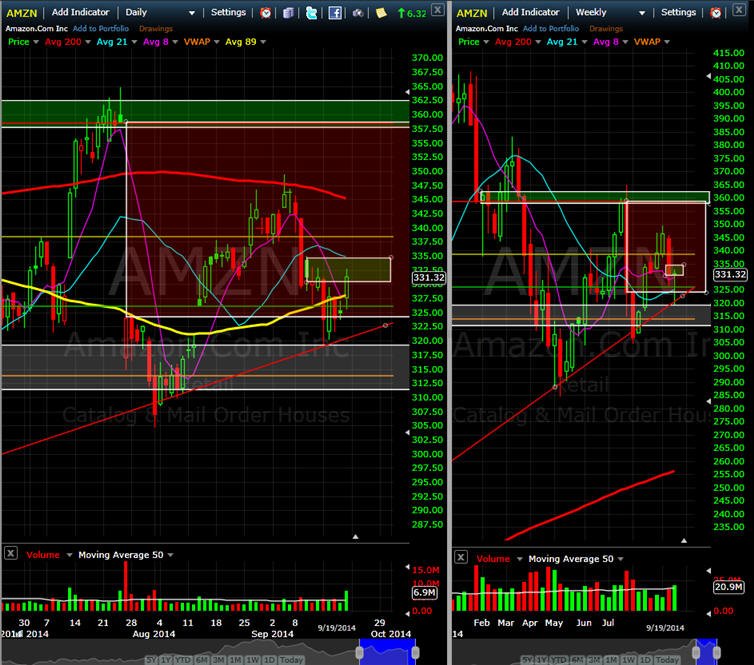Open Settings in the Daily chart

tap(228, 13)
